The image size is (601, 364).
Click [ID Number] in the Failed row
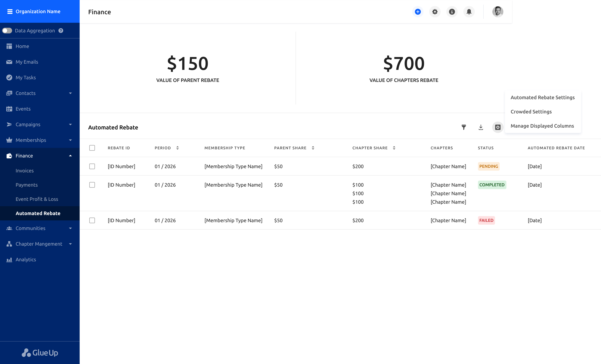[121, 220]
